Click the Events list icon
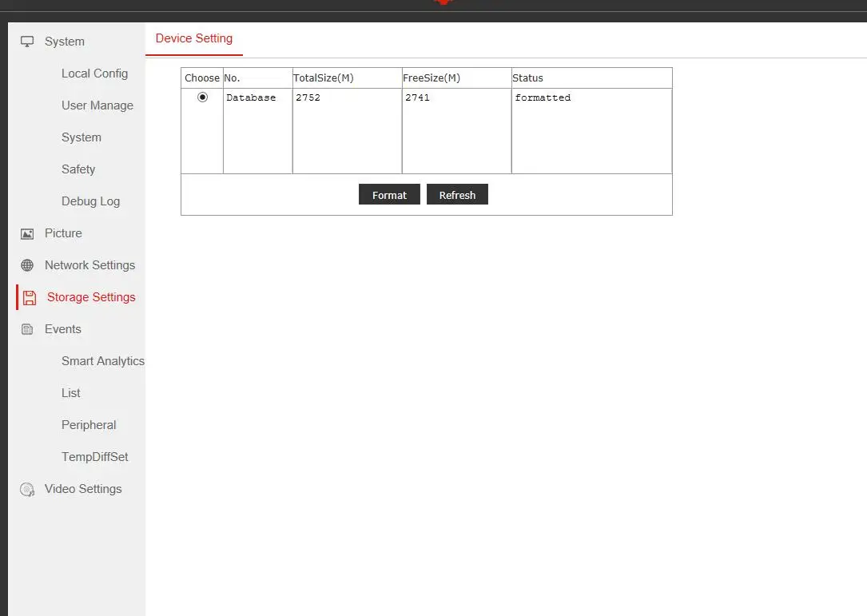Screen dimensions: 867x616 [27, 329]
